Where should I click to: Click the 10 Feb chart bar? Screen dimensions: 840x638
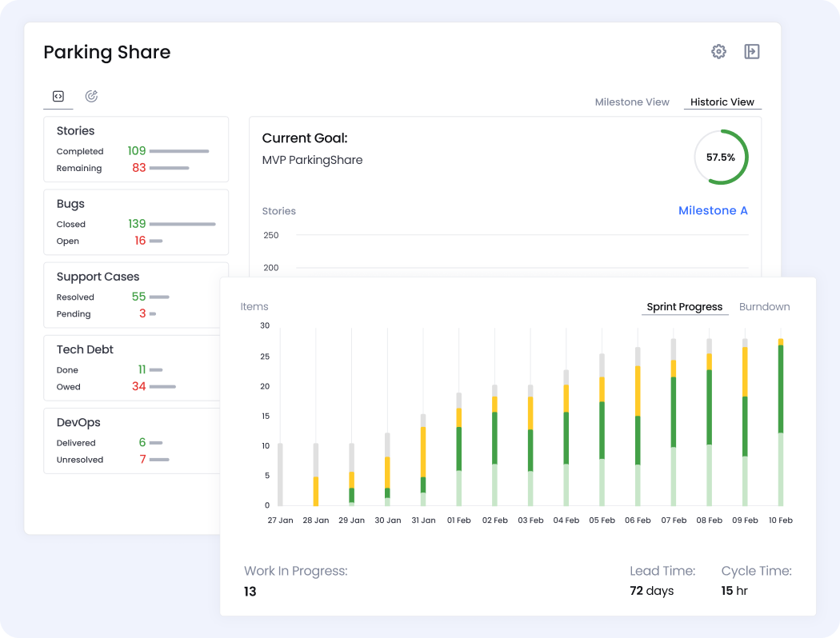point(781,422)
